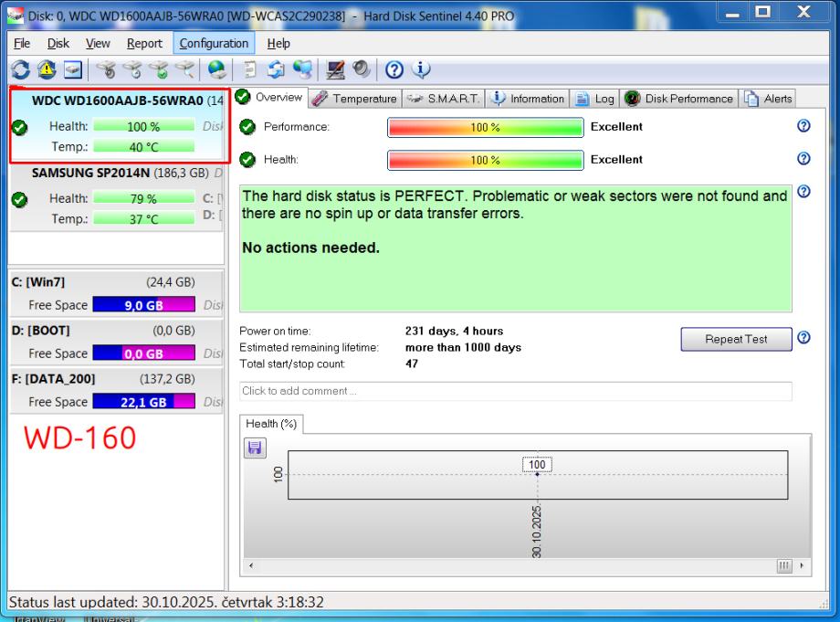This screenshot has width=840, height=622.
Task: Click the refresh icon with yellow warning triangle
Action: [47, 69]
